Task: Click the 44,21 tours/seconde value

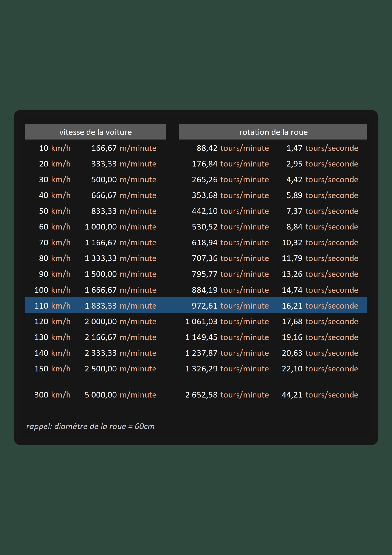Action: (x=320, y=395)
